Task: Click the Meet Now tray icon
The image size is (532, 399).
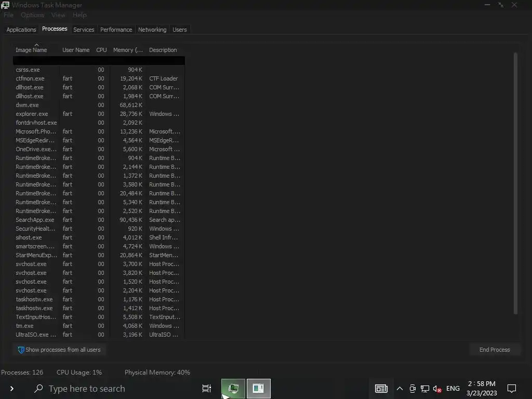Action: (x=413, y=389)
